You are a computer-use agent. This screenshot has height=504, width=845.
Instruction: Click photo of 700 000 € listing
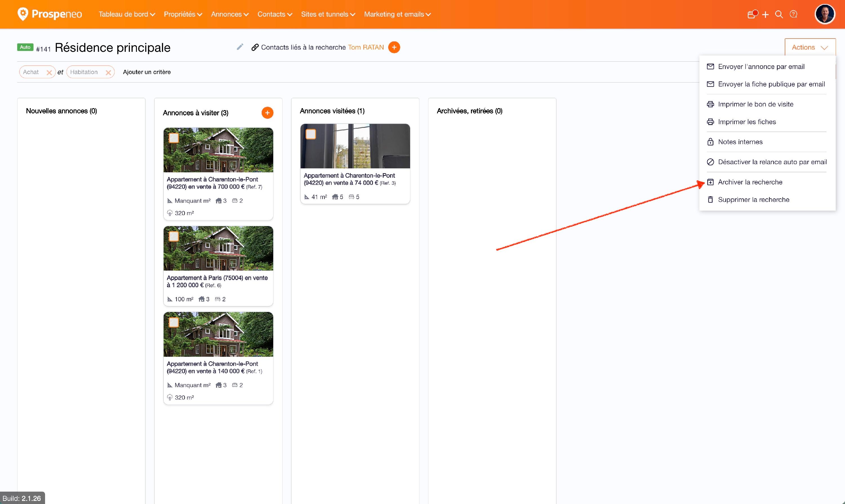218,150
